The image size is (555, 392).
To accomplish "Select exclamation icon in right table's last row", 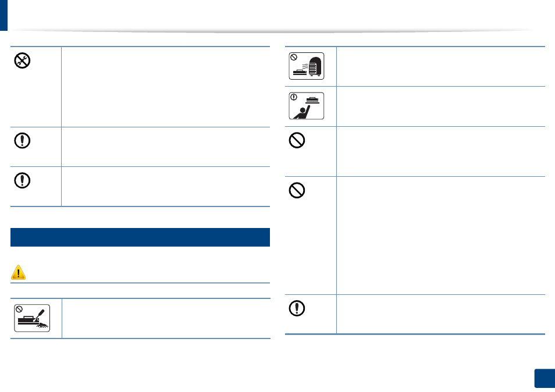I will [x=297, y=308].
